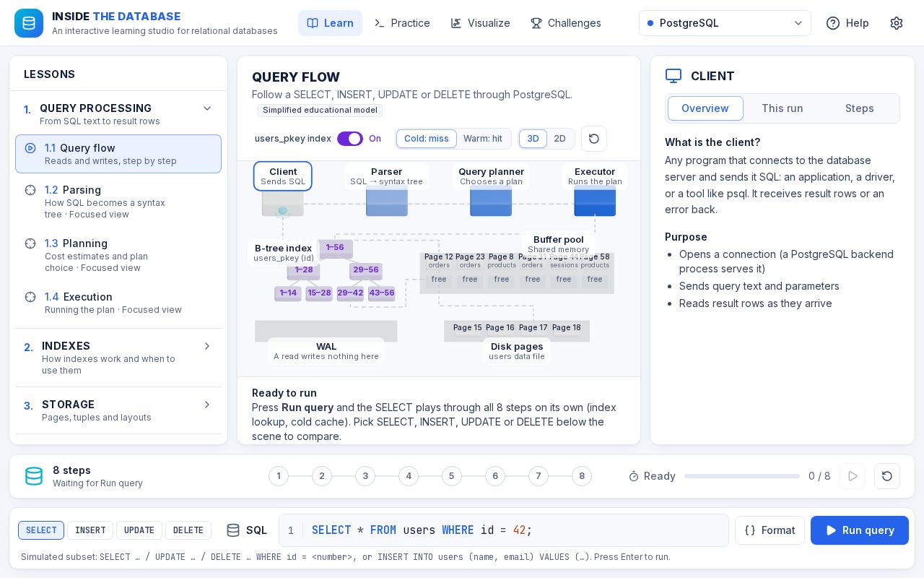The width and height of the screenshot is (924, 578).
Task: Reset the scene view with the circular arrow
Action: coord(594,139)
